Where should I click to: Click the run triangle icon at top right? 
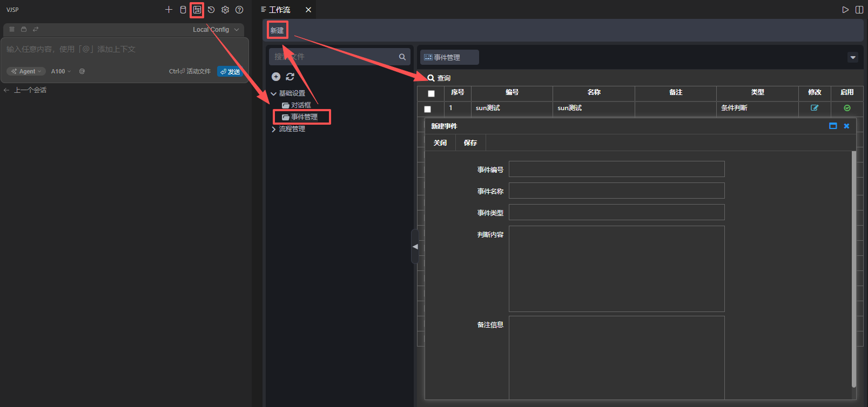coord(845,10)
